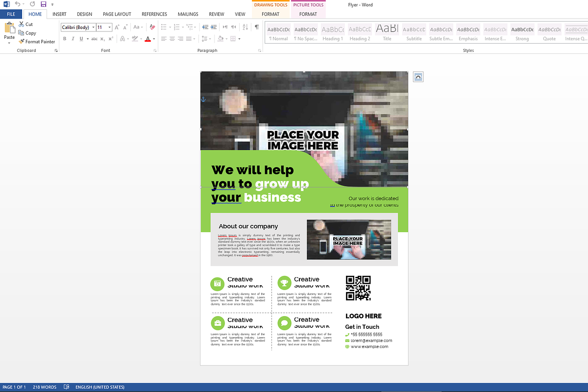588x392 pixels.
Task: Toggle Show/Hide paragraph marks
Action: [x=257, y=27]
